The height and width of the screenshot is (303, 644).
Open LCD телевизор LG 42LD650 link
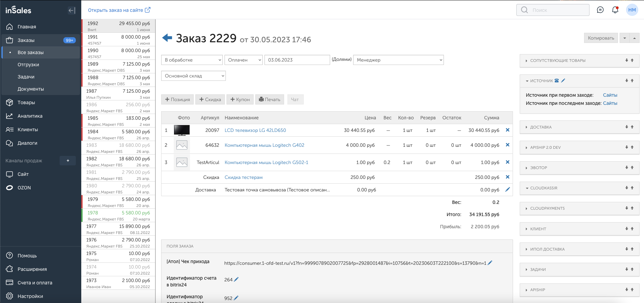click(255, 130)
